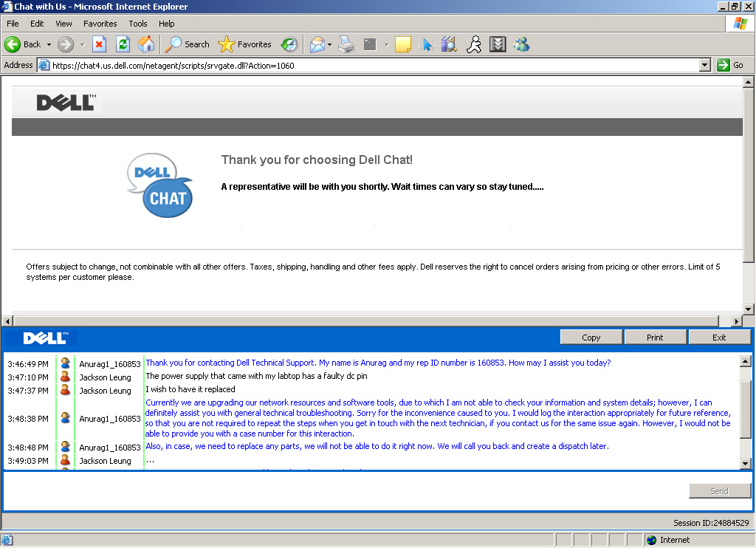Click horizontal scrollbar right arrow
The image size is (756, 548).
736,321
